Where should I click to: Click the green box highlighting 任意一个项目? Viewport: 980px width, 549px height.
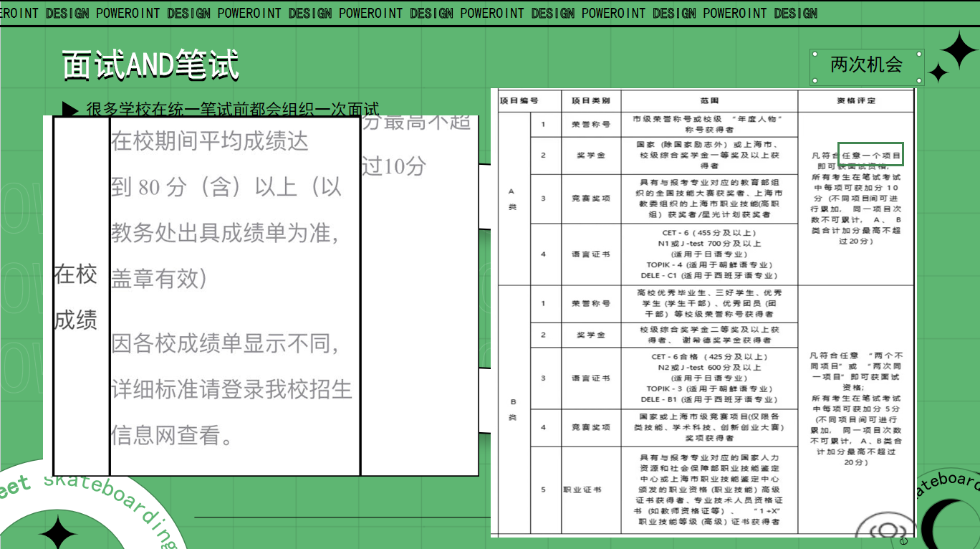(x=870, y=154)
